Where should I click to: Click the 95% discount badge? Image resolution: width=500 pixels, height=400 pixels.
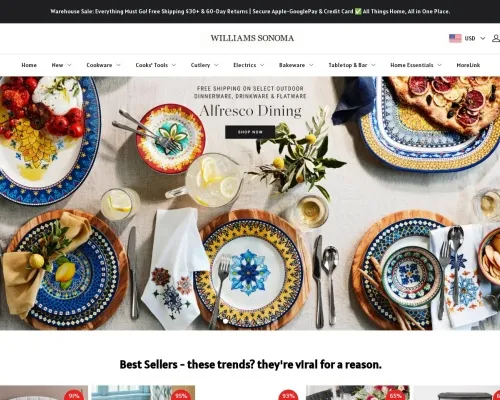[x=181, y=395]
